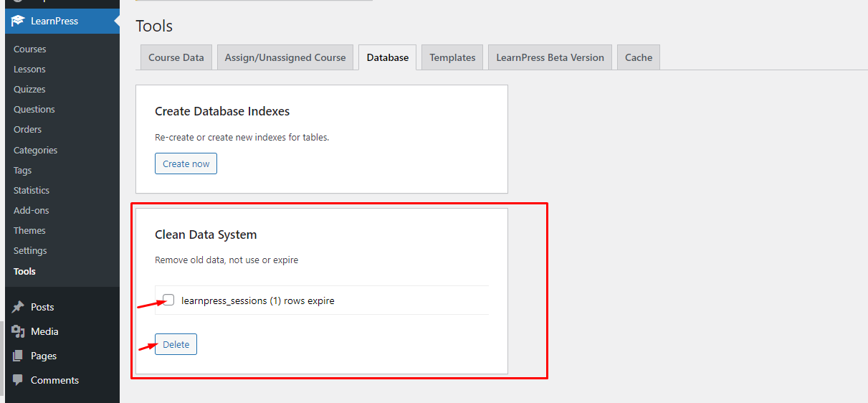Click the Delete button
Image resolution: width=868 pixels, height=403 pixels.
pos(176,344)
